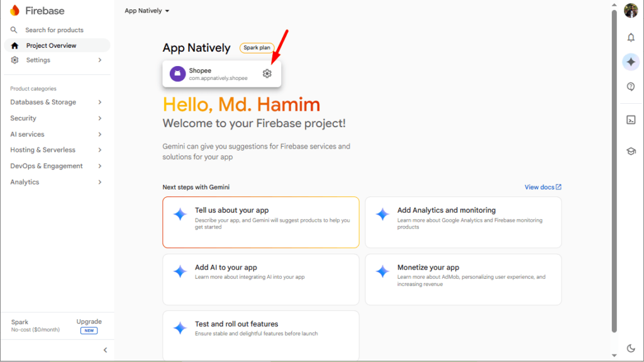Open the Cloud Shell terminal icon

click(x=631, y=120)
